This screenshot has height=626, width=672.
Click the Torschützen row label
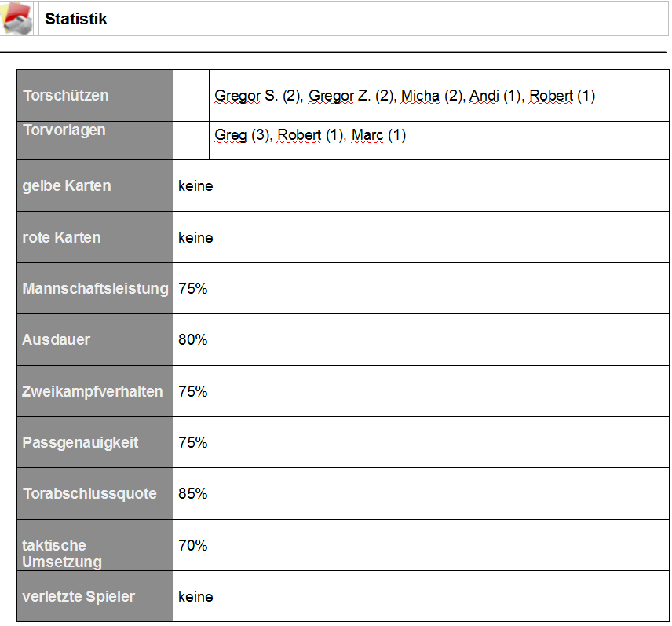point(66,95)
